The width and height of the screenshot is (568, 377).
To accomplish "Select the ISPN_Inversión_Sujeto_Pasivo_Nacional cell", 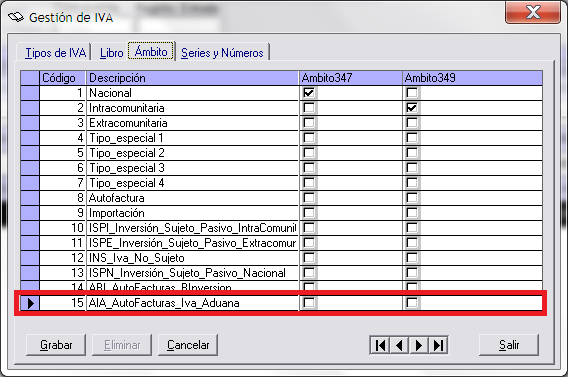I will click(192, 273).
